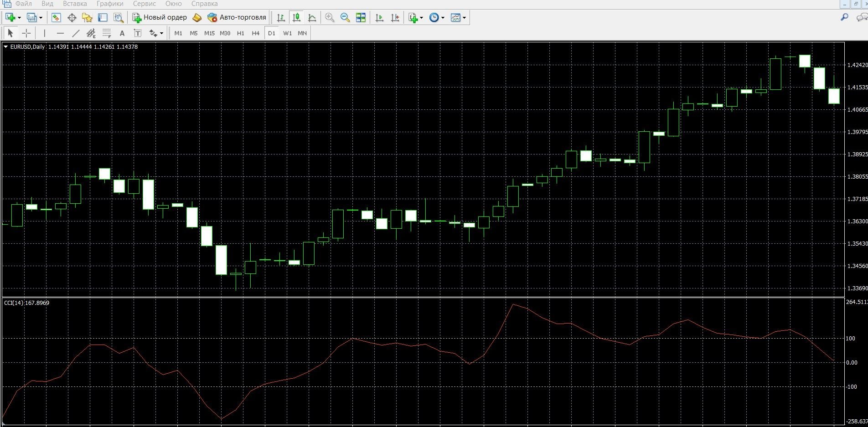Open the Navigator star-folder icon
Image resolution: width=868 pixels, height=427 pixels.
(x=87, y=18)
